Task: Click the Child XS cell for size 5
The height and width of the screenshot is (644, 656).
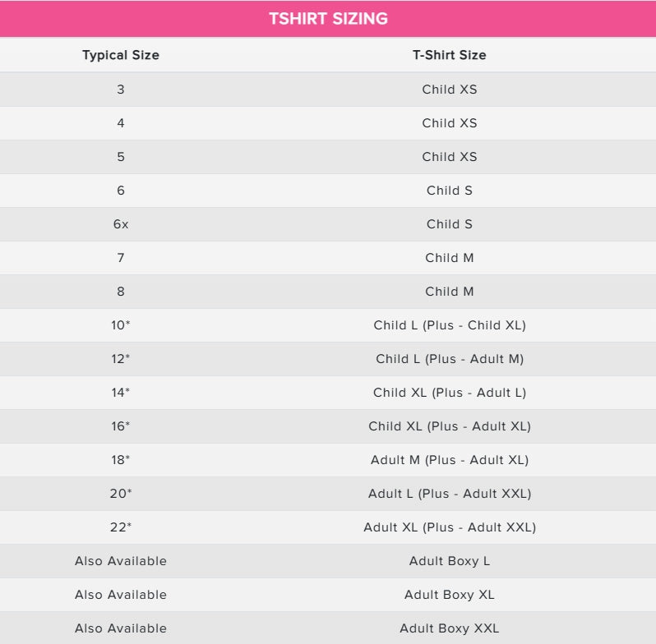Action: pyautogui.click(x=449, y=156)
